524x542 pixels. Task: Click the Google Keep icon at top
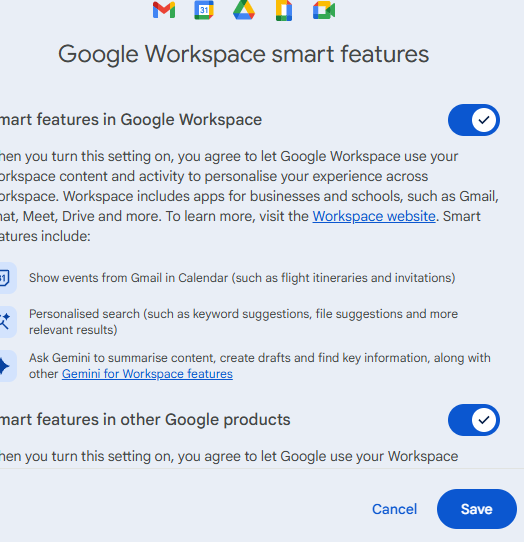tap(284, 10)
